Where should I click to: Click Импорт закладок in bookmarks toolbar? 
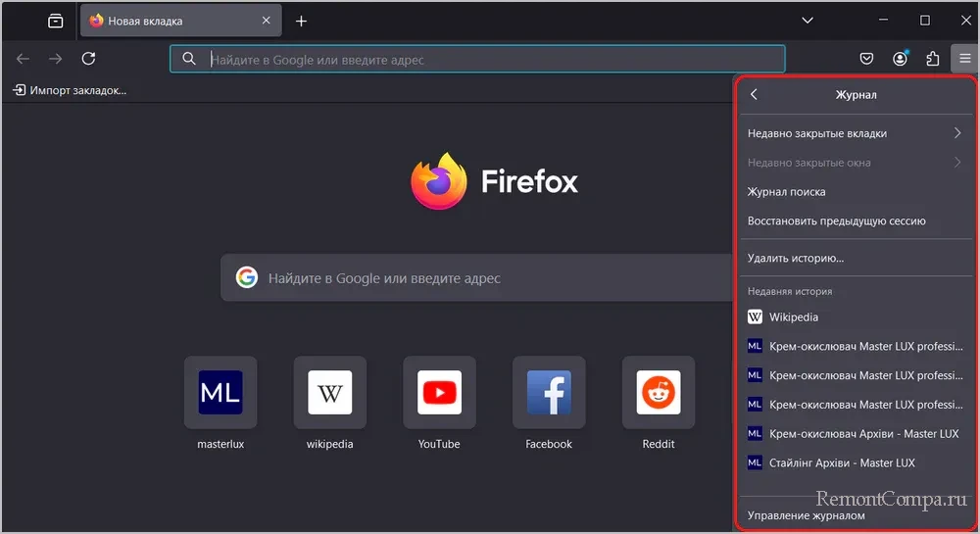point(70,90)
